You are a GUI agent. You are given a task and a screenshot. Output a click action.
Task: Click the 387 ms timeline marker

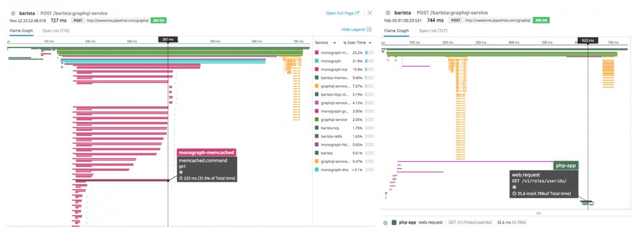[168, 40]
